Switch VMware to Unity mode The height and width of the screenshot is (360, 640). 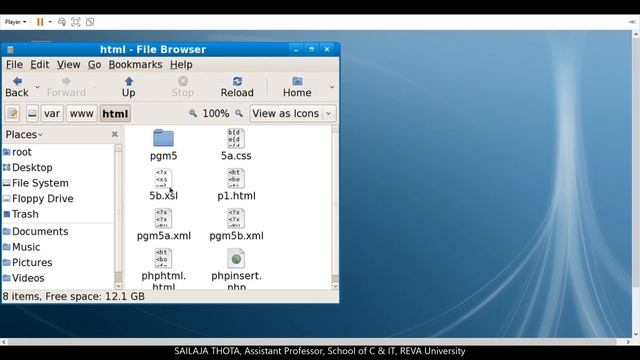coord(90,22)
